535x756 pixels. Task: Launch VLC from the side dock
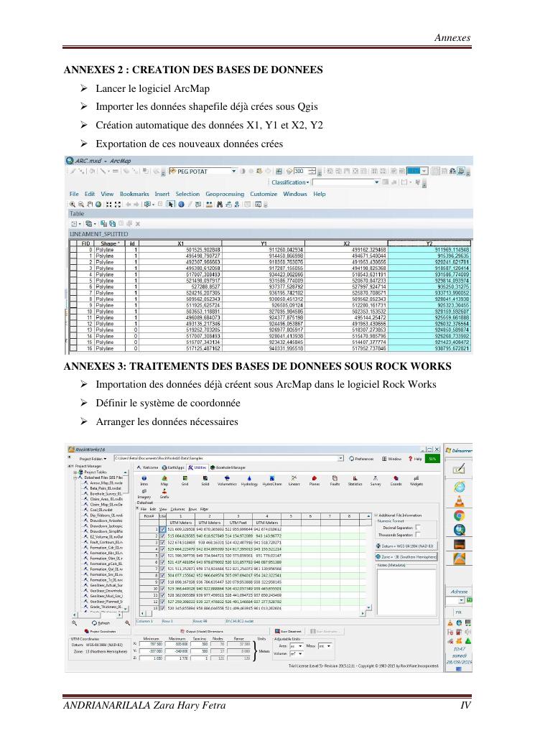click(x=460, y=500)
